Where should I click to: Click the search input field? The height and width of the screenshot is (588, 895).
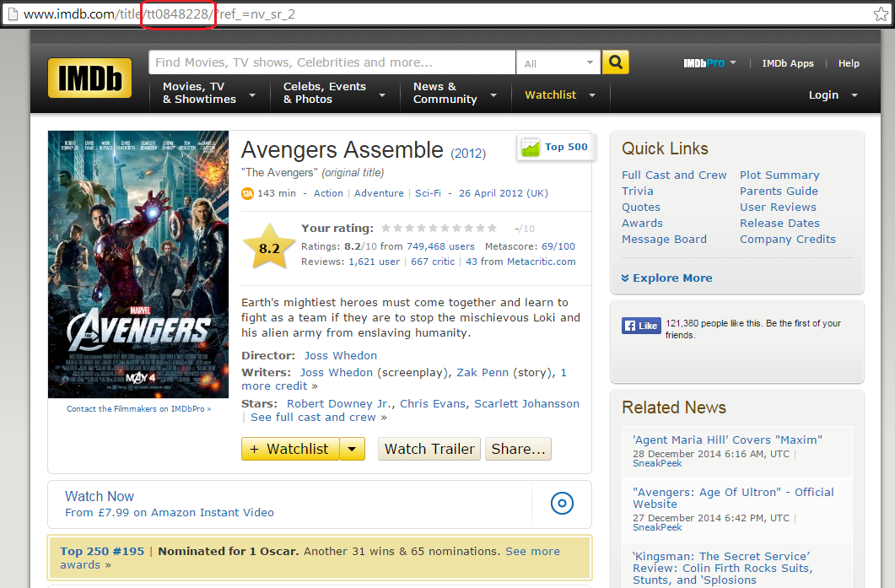332,62
